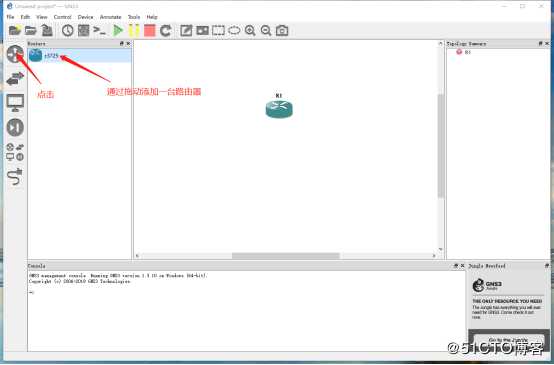Image resolution: width=554 pixels, height=365 pixels.
Task: Click scroll-up arrow on the workspace scrollbar
Action: click(x=441, y=43)
